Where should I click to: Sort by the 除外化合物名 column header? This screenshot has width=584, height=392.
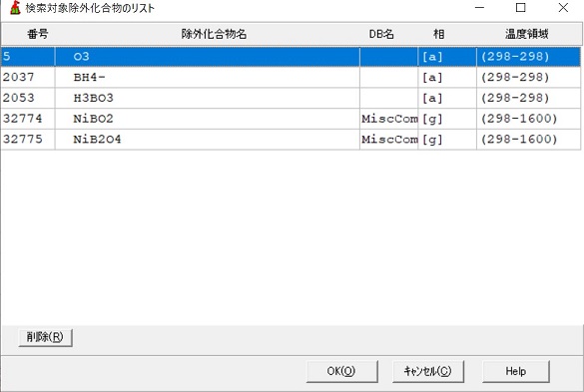(214, 34)
